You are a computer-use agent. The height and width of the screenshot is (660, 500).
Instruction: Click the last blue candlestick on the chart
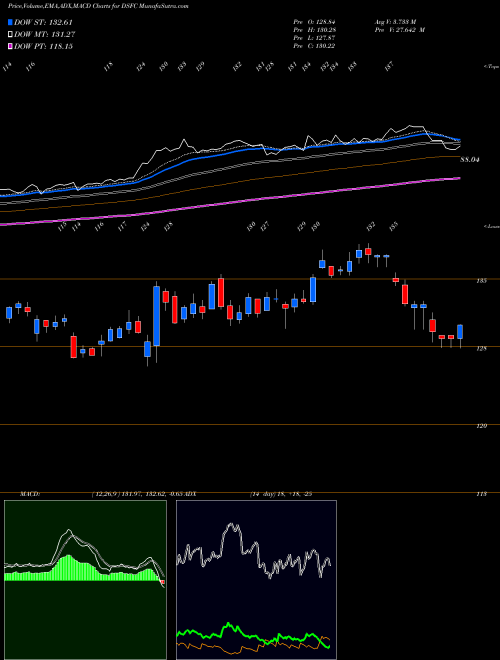(460, 332)
